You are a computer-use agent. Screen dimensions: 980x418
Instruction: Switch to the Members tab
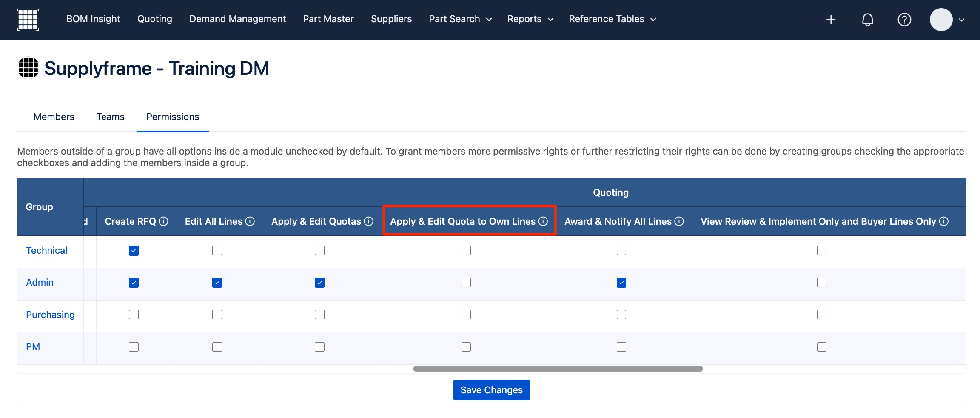tap(54, 117)
